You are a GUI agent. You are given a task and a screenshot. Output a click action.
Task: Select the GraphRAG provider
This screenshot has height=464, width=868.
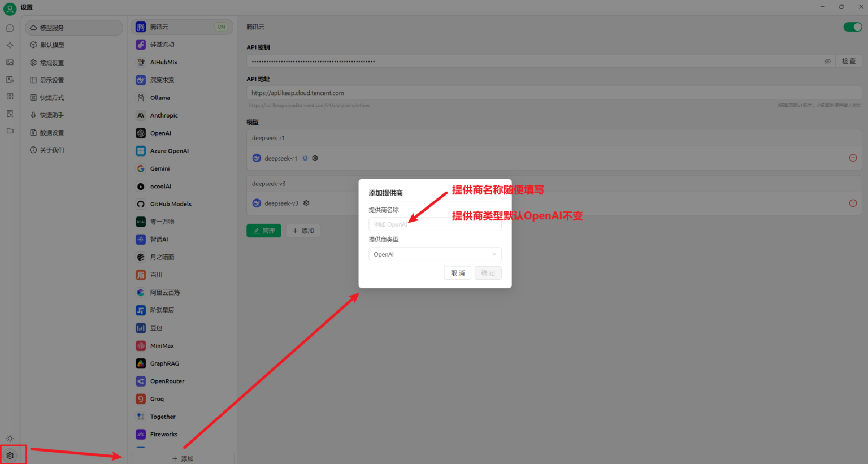182,363
